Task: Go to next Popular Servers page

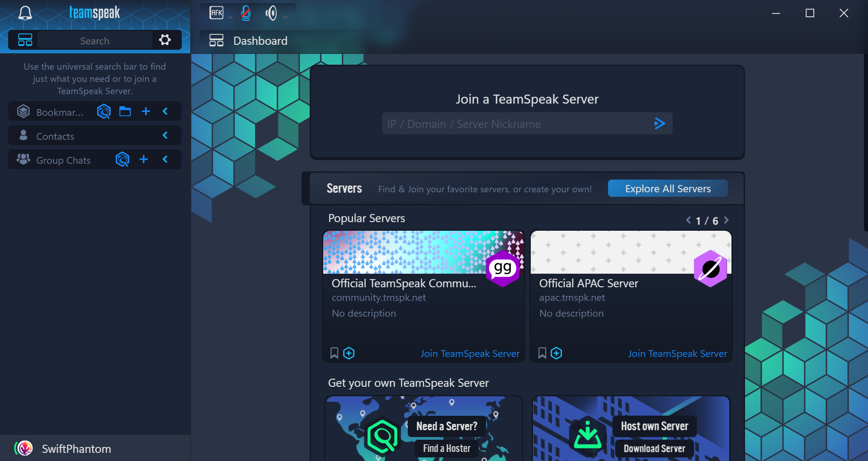Action: pyautogui.click(x=726, y=220)
